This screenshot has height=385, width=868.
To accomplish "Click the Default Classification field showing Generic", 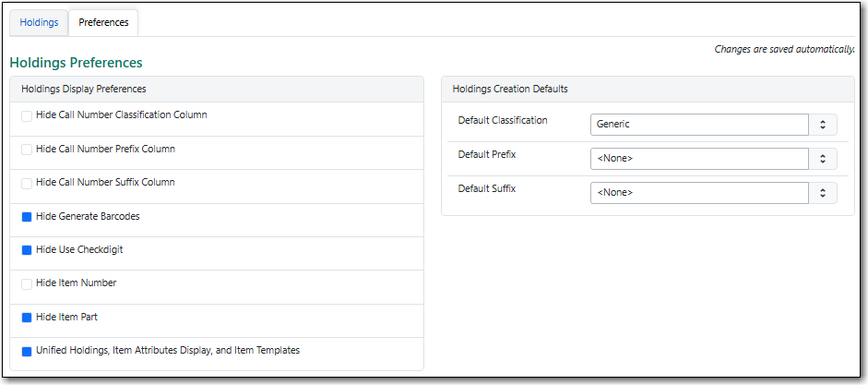I will click(x=700, y=125).
